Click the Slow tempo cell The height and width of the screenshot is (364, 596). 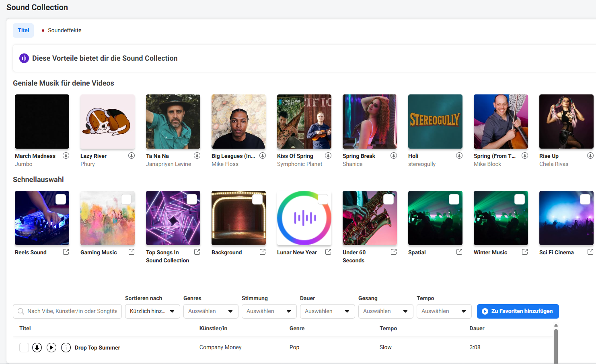385,348
